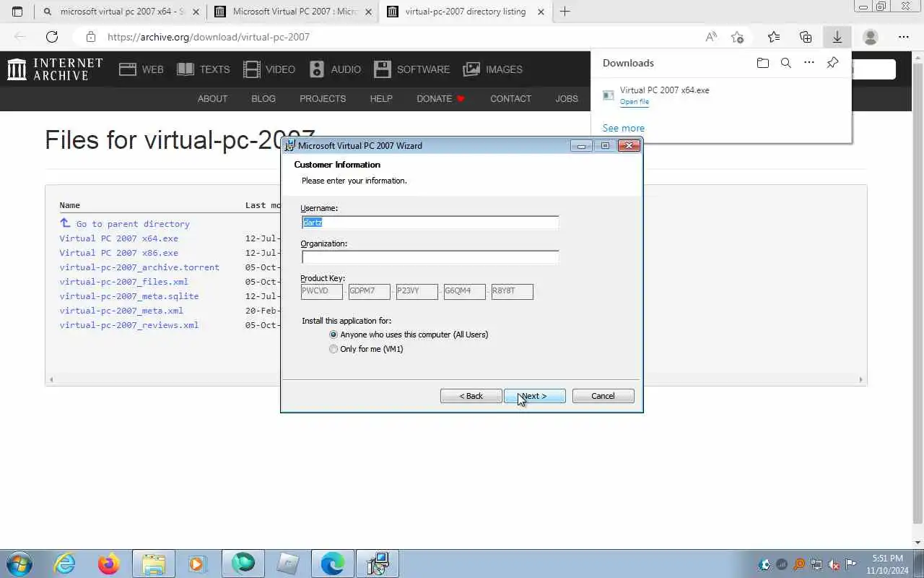Click the BLOG nav link
Viewport: 924px width, 578px height.
pos(263,99)
